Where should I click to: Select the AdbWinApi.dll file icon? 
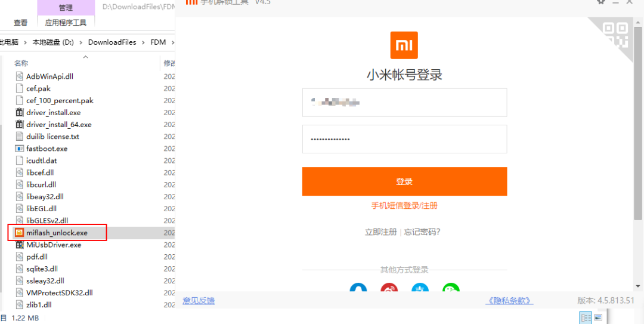click(19, 76)
